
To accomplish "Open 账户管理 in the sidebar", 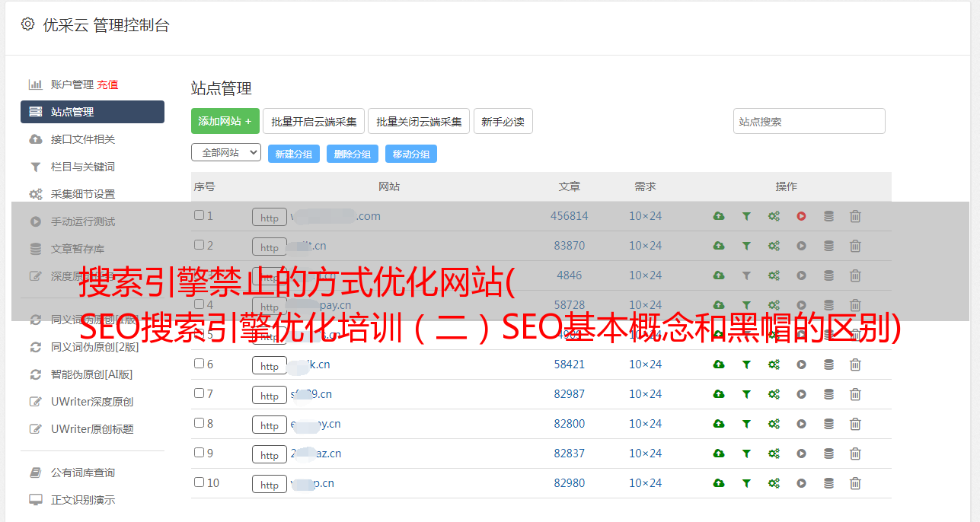I will tap(72, 84).
